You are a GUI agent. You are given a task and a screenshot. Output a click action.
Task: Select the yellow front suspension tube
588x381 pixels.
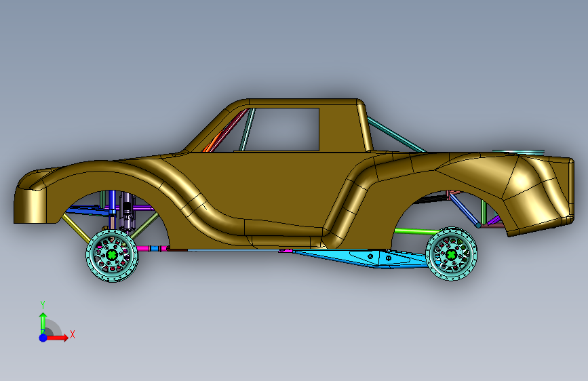(x=76, y=228)
